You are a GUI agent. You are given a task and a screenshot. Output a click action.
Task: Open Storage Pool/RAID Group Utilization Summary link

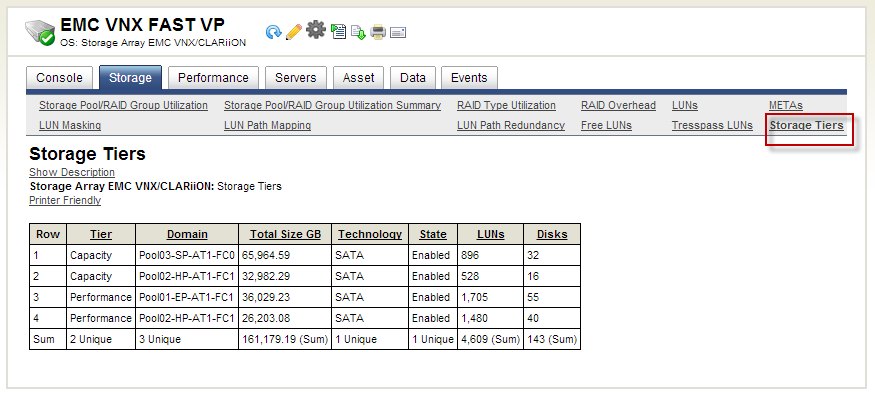[x=332, y=105]
